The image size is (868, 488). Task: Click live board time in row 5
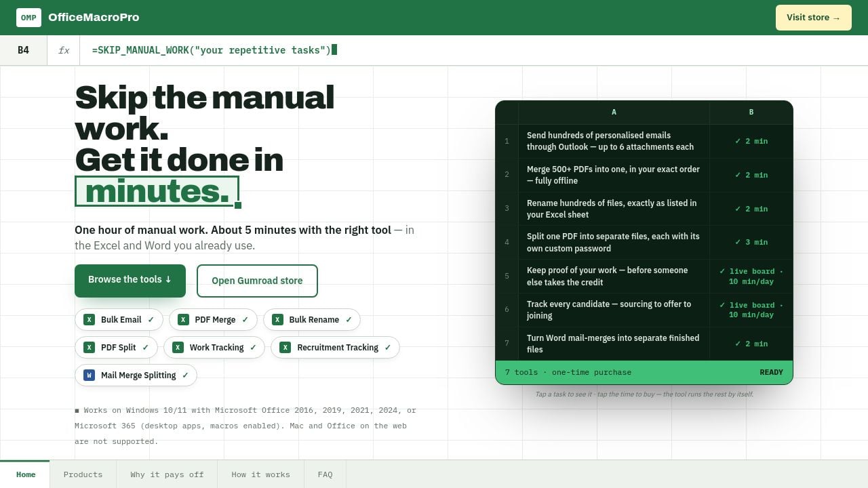coord(751,276)
